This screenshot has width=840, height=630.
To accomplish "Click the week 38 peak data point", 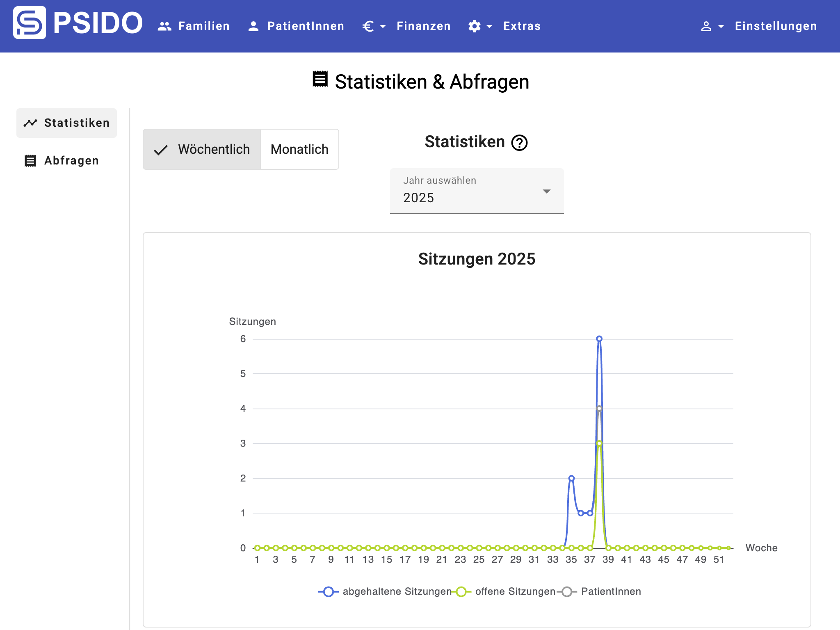I will pyautogui.click(x=599, y=339).
